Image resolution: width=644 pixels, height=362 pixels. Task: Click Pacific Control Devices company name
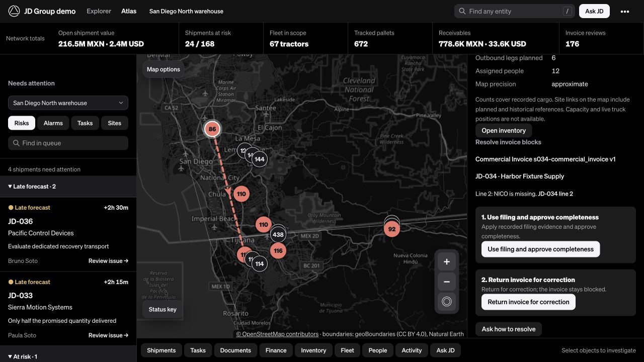click(x=41, y=233)
